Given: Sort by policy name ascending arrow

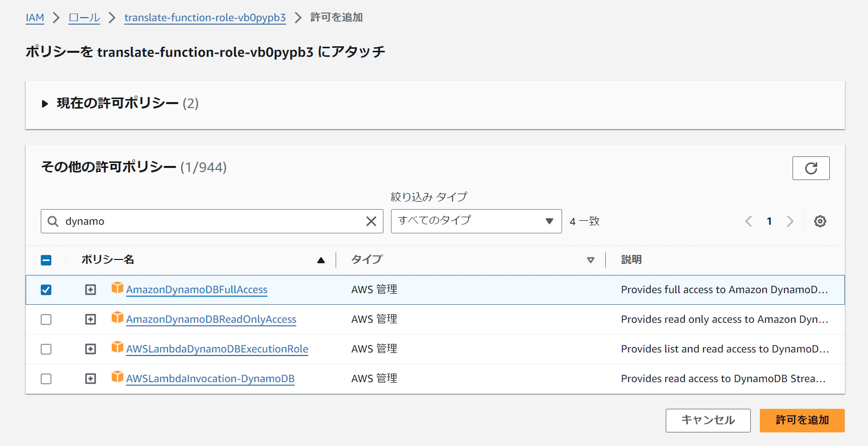Looking at the screenshot, I should tap(321, 260).
